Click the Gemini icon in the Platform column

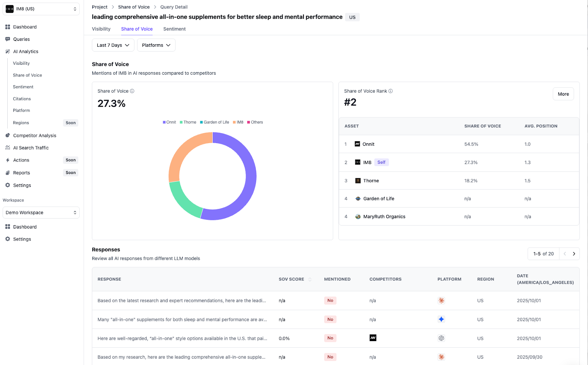tap(441, 319)
